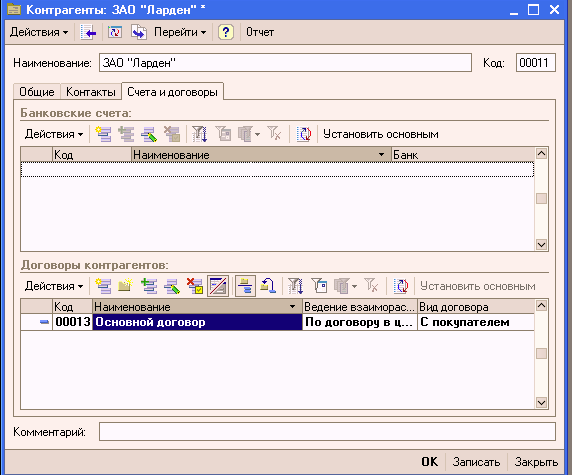
Task: Toggle hierarchical view button in contracts toolbar
Action: coord(245,286)
